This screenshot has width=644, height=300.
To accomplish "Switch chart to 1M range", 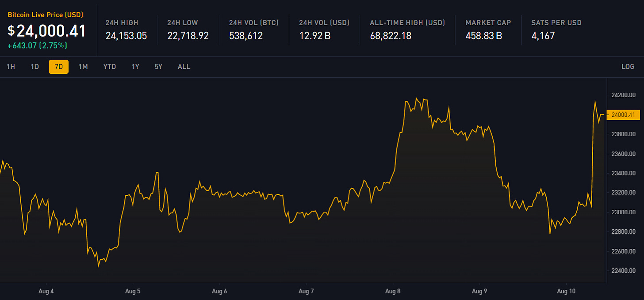I will click(83, 67).
